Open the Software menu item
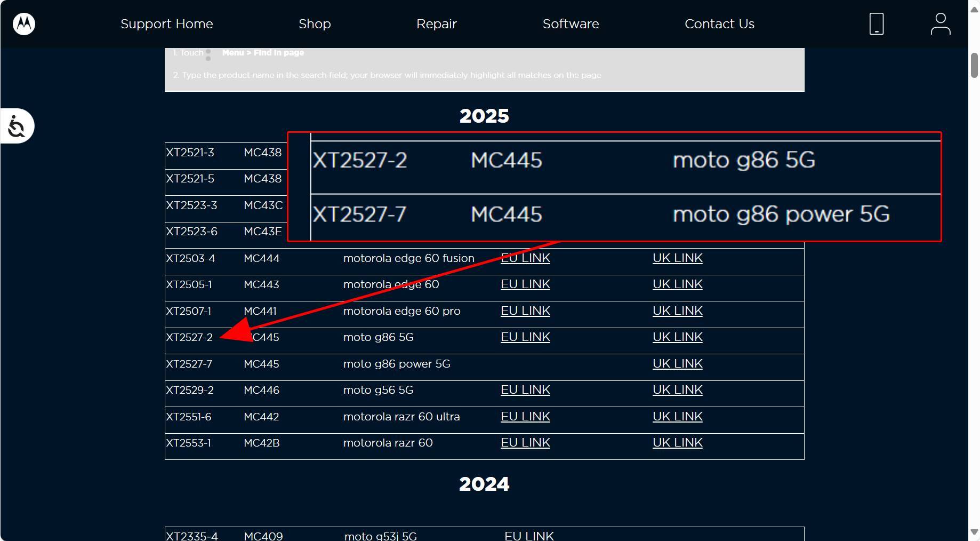The image size is (980, 541). pyautogui.click(x=571, y=24)
